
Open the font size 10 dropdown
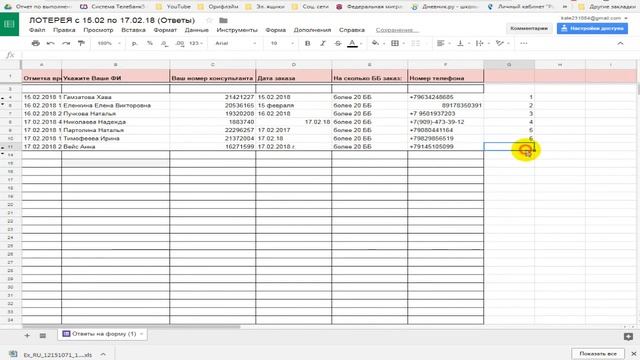(282, 43)
